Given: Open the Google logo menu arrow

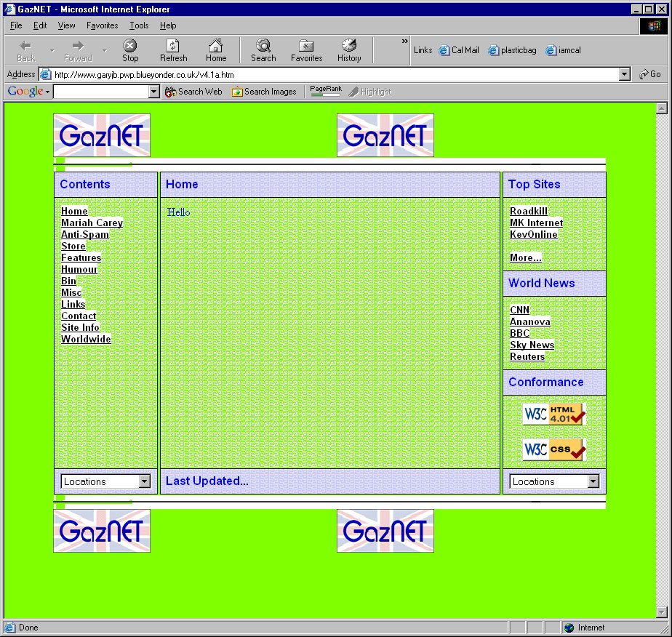Looking at the screenshot, I should pos(47,92).
